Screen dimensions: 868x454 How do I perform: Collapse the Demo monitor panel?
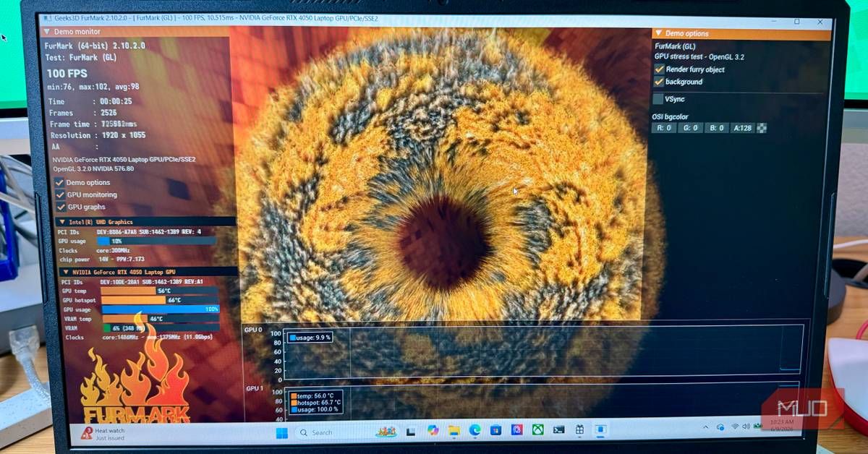click(x=47, y=32)
